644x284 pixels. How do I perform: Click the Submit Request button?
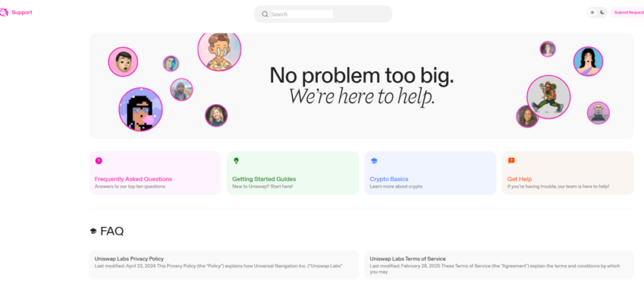628,13
